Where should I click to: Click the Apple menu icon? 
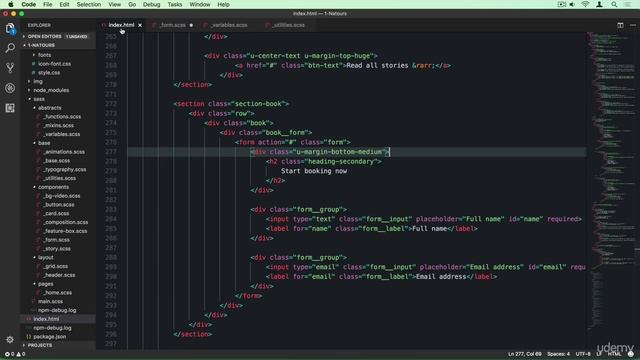(10, 4)
